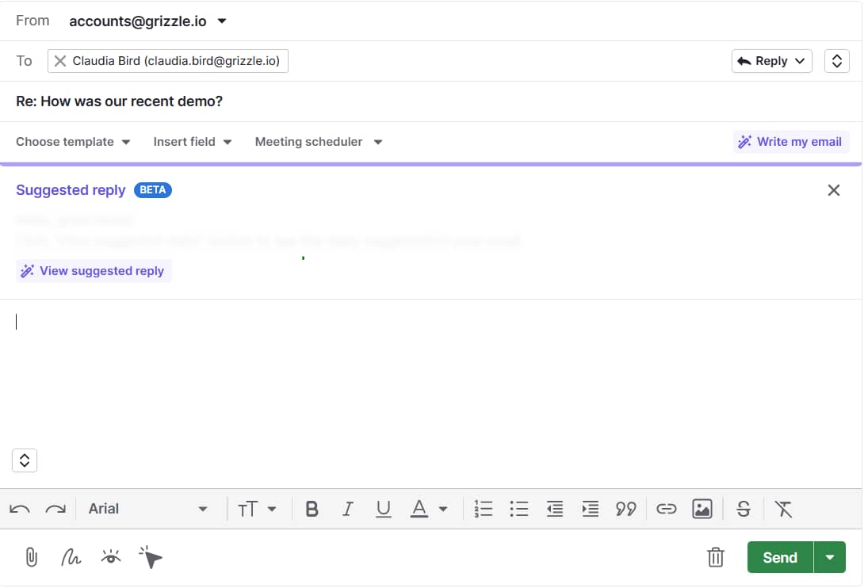The image size is (868, 588).
Task: Click View suggested reply
Action: click(93, 270)
